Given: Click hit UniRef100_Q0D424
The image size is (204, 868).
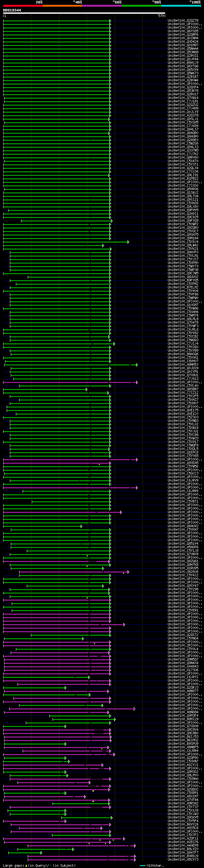Looking at the screenshot, I should [183, 42].
